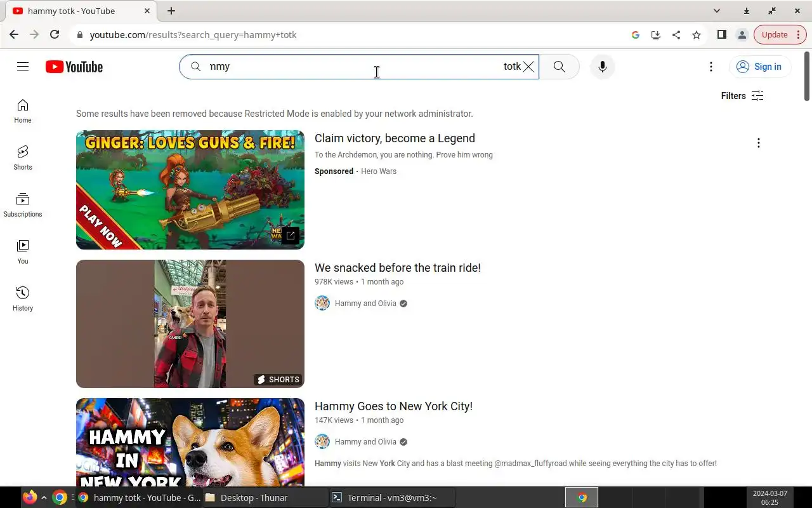Click the address bar URL
The height and width of the screenshot is (508, 812).
click(x=193, y=35)
